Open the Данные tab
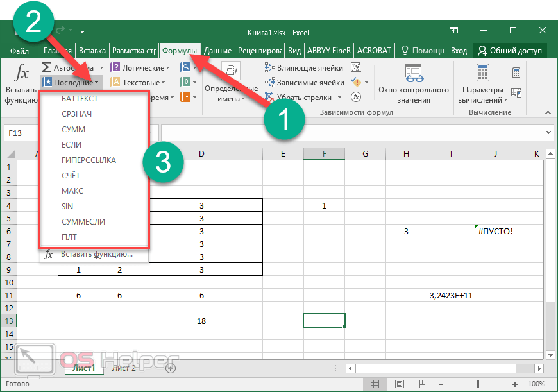 [x=217, y=51]
